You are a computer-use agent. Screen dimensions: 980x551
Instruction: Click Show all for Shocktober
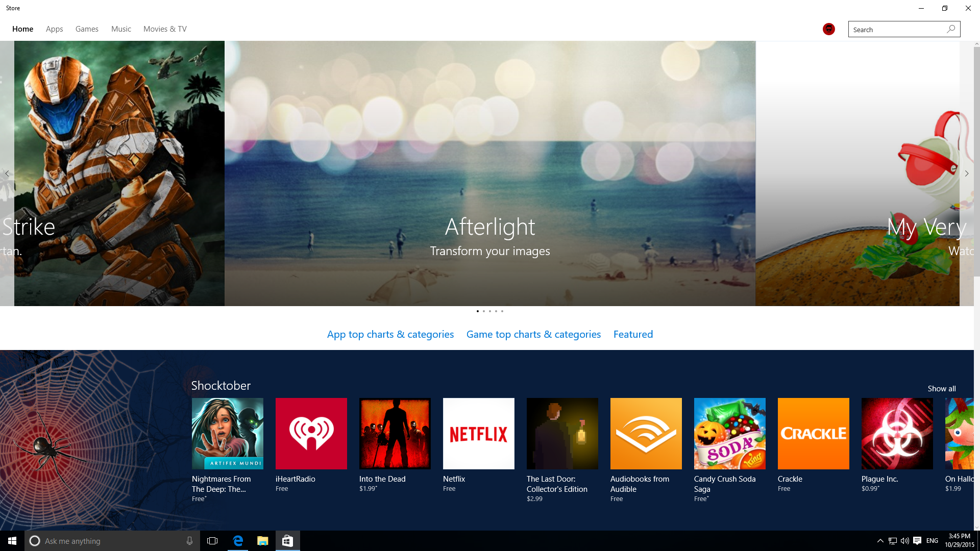(942, 389)
